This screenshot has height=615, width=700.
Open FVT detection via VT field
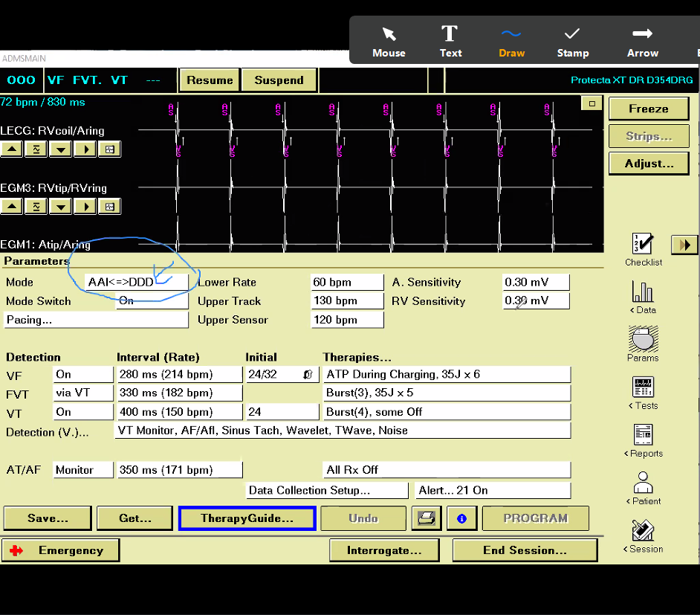[x=83, y=393]
